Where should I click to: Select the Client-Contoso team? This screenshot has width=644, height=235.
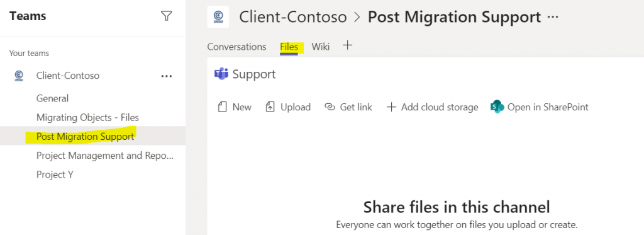click(x=68, y=76)
